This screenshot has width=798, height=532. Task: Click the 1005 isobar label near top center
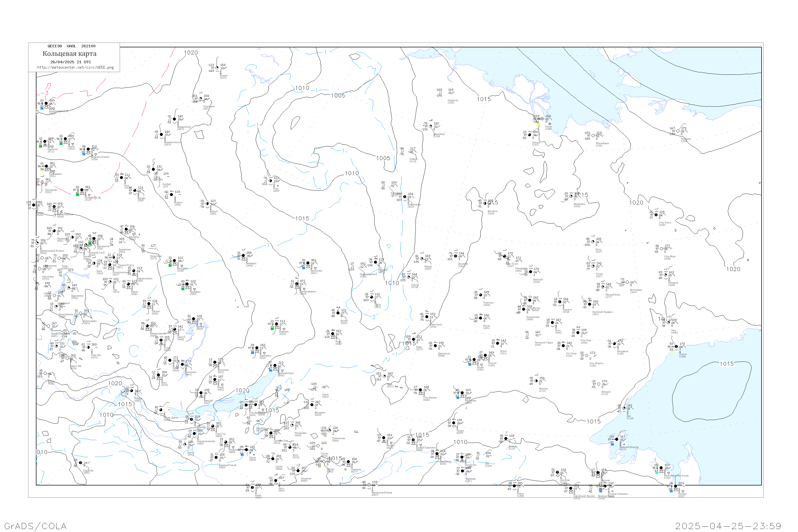338,96
